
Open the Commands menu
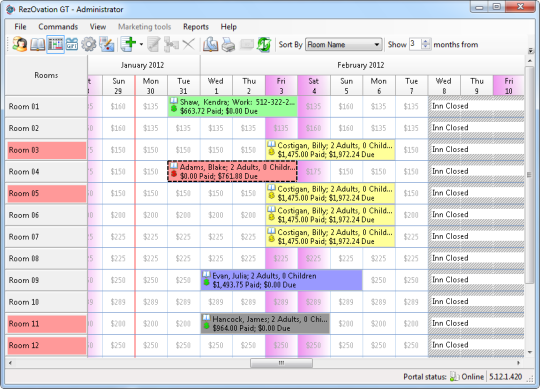[x=58, y=27]
